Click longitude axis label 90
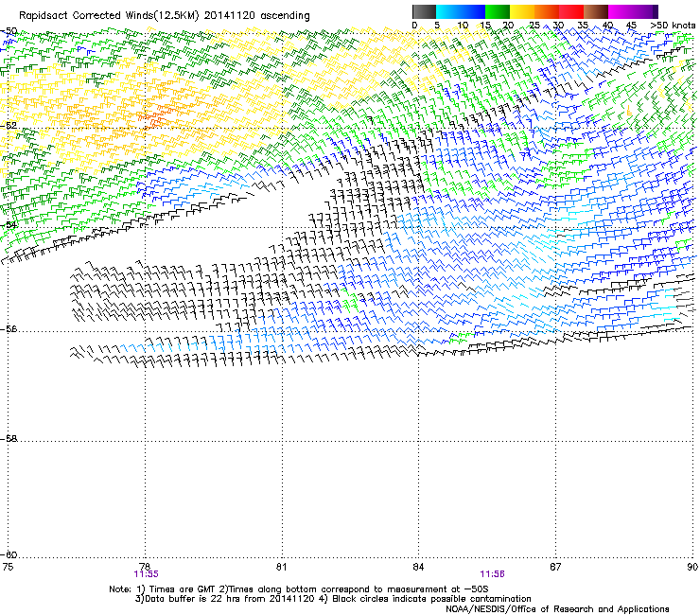The image size is (700, 615). 692,567
